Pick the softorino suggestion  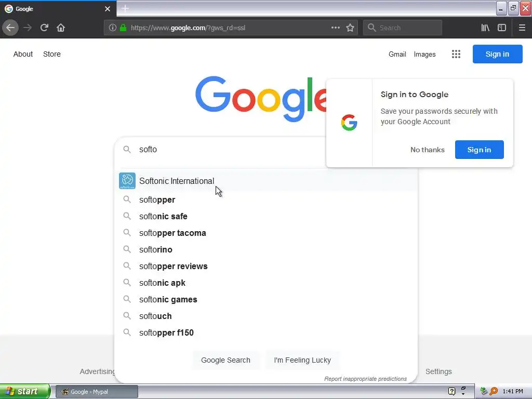(x=266, y=249)
